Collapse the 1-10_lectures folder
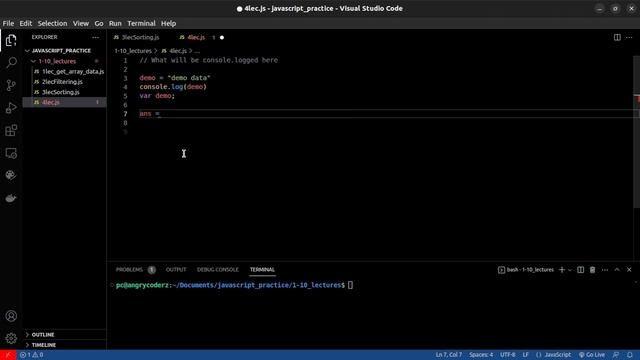Viewport: 640px width, 360px height. pyautogui.click(x=57, y=61)
